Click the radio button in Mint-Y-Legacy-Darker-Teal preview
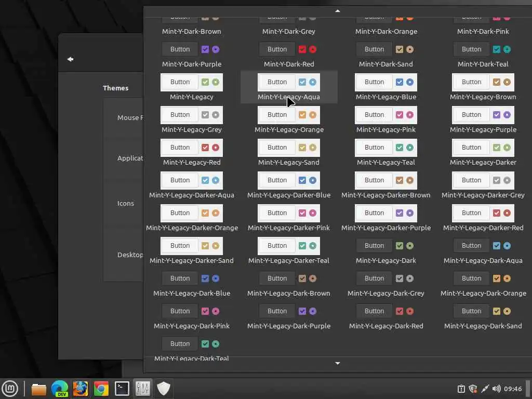The image size is (532, 399). 312,246
